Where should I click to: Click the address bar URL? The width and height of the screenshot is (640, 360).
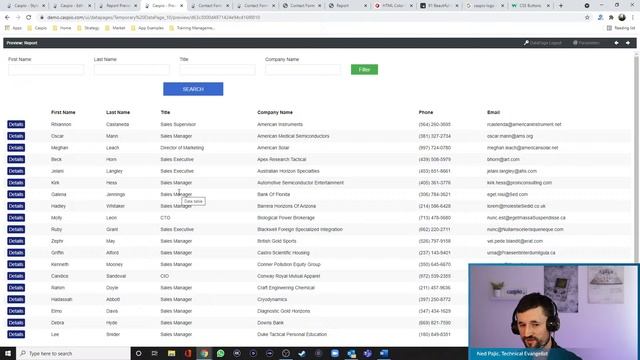tap(153, 18)
